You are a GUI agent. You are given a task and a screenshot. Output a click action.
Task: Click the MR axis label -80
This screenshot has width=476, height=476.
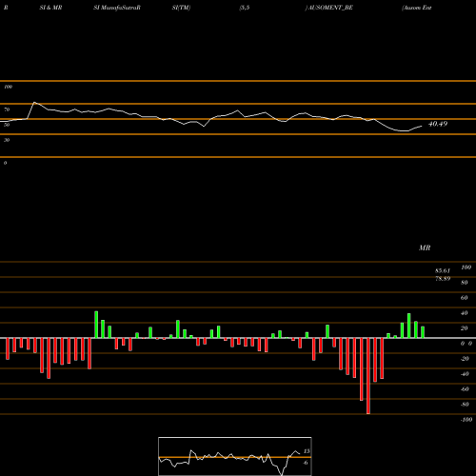coord(465,405)
